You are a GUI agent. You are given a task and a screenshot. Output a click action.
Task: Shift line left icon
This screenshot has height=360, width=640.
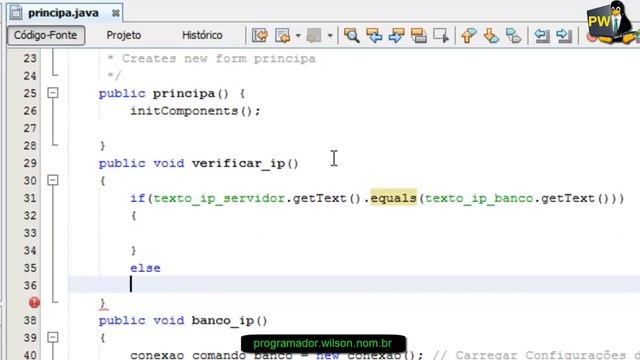(x=542, y=36)
